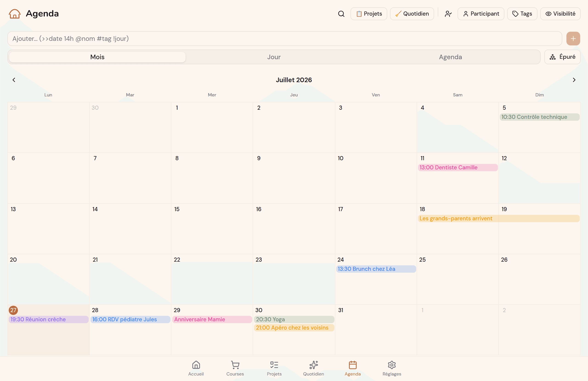This screenshot has width=588, height=381.
Task: Open the 13:00 Dentiste Camille event
Action: click(x=458, y=167)
